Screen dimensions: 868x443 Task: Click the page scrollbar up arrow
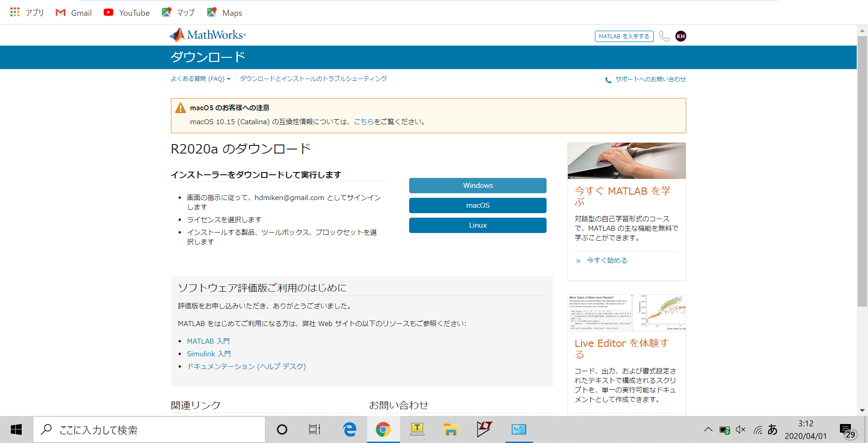862,31
